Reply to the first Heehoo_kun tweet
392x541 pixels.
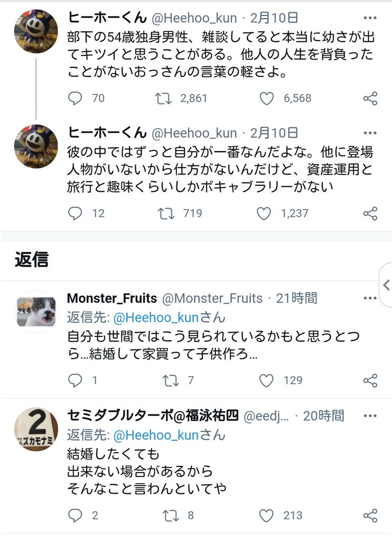(x=75, y=98)
